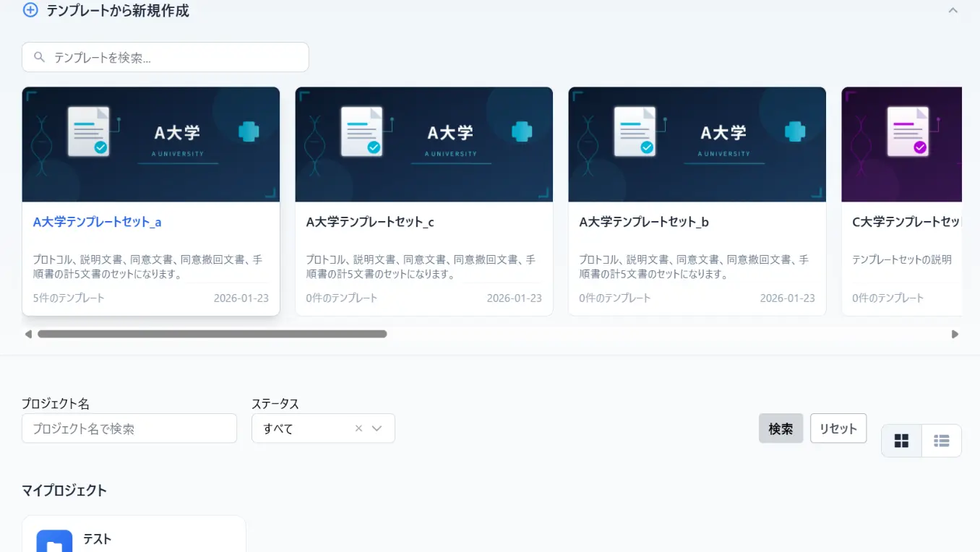
Task: Switch to grid view layout
Action: click(901, 441)
